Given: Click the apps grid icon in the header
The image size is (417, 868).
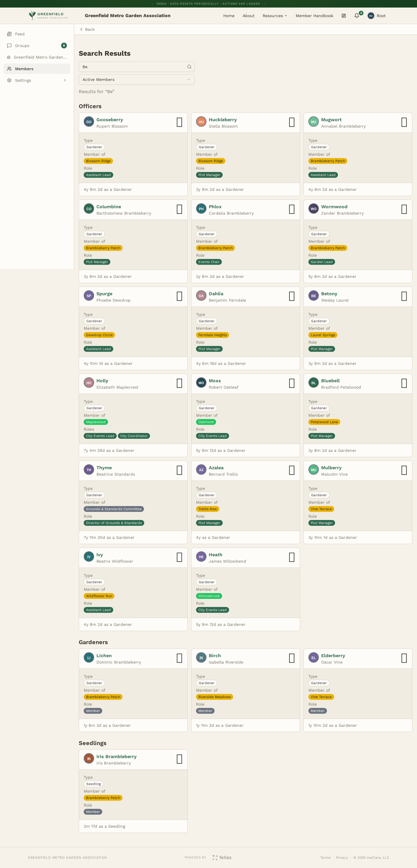Looking at the screenshot, I should coord(343,16).
